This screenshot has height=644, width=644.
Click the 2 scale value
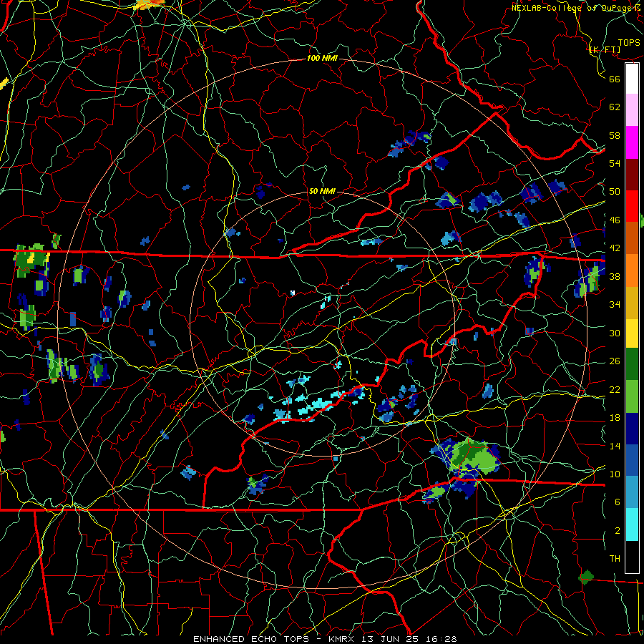618,531
